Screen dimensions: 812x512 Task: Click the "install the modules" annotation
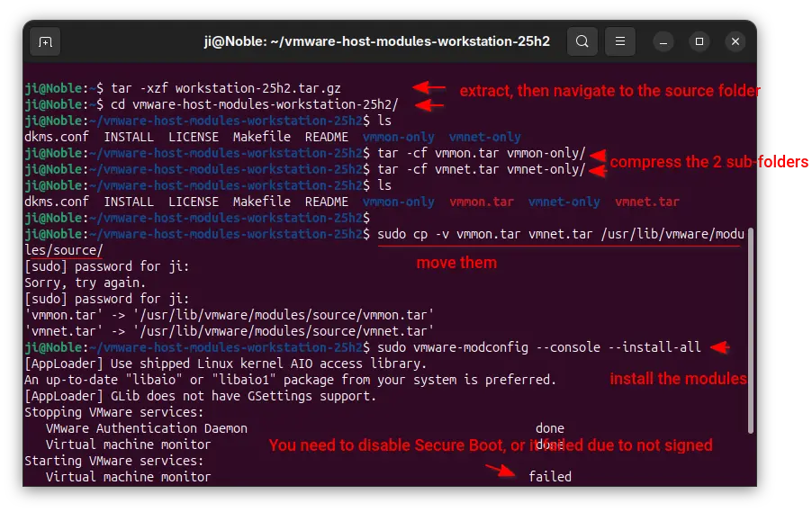tap(678, 379)
